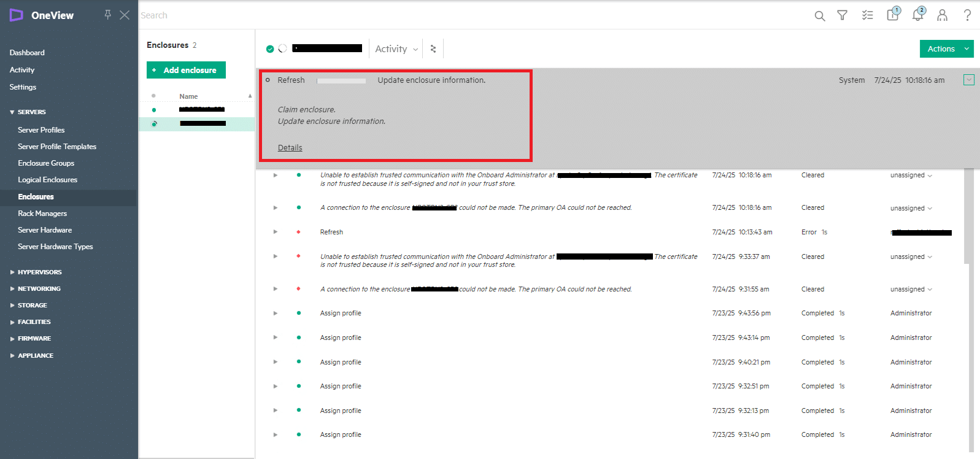Open Server Profiles page

point(41,130)
